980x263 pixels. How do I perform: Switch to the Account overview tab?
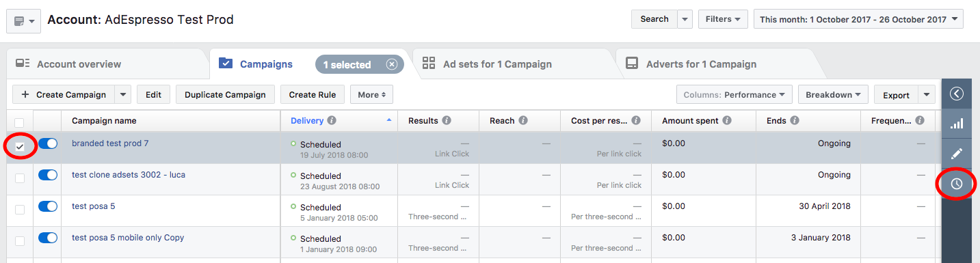(106, 64)
